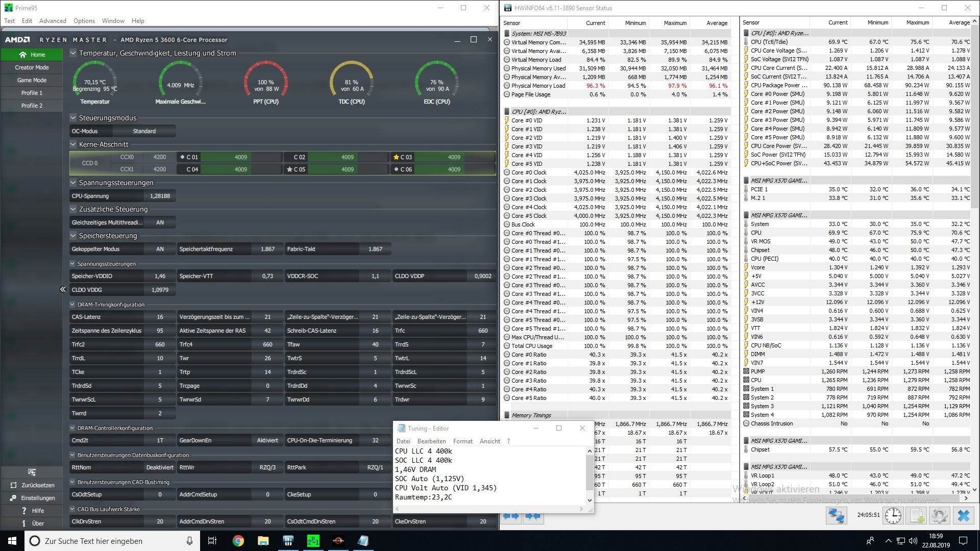Select the Physical Memory Load row in HWiNFO
The height and width of the screenshot is (551, 980).
point(617,86)
